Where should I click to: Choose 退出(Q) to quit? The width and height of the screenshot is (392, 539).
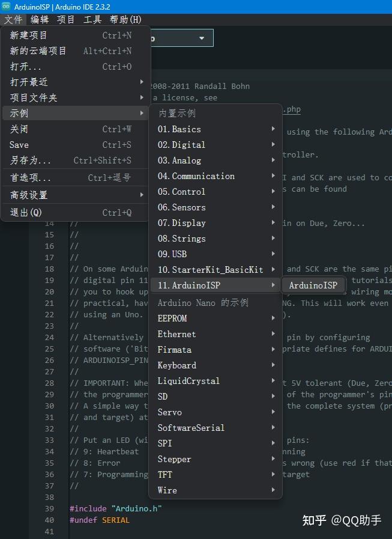click(76, 213)
